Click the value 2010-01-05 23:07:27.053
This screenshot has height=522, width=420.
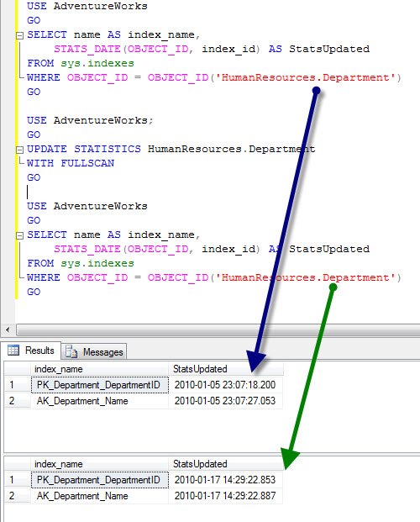pyautogui.click(x=225, y=401)
